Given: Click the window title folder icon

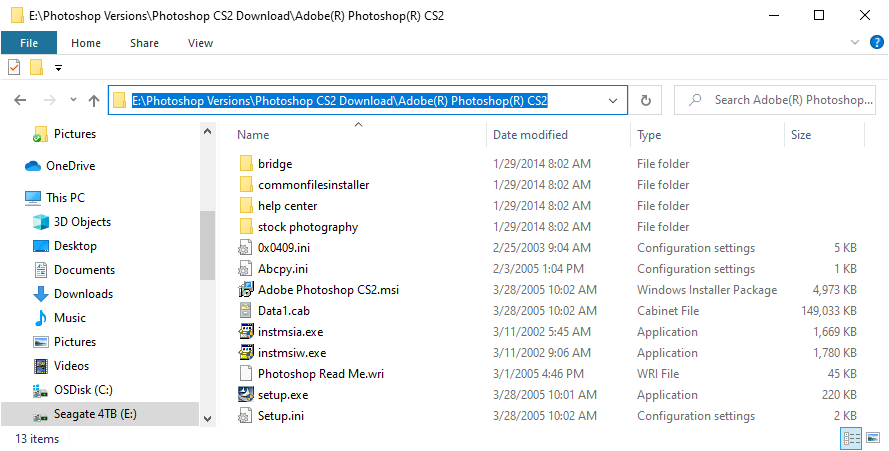Looking at the screenshot, I should [x=18, y=15].
